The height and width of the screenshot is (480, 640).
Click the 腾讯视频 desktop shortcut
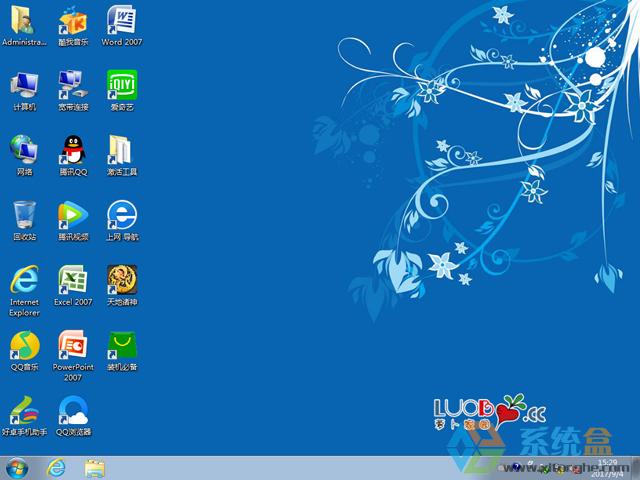click(x=73, y=215)
